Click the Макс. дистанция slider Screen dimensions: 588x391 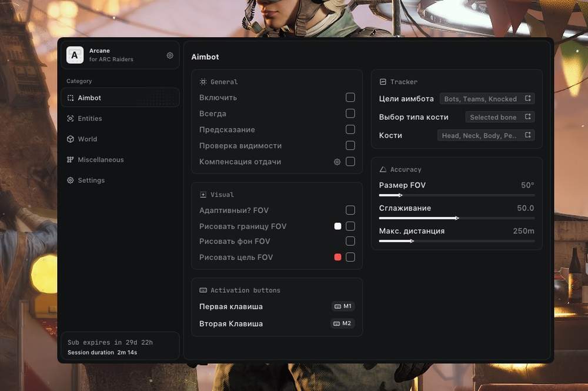click(x=457, y=241)
